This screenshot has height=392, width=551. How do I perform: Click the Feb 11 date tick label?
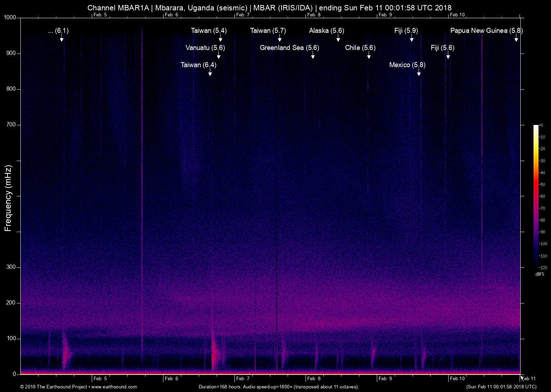[529, 378]
